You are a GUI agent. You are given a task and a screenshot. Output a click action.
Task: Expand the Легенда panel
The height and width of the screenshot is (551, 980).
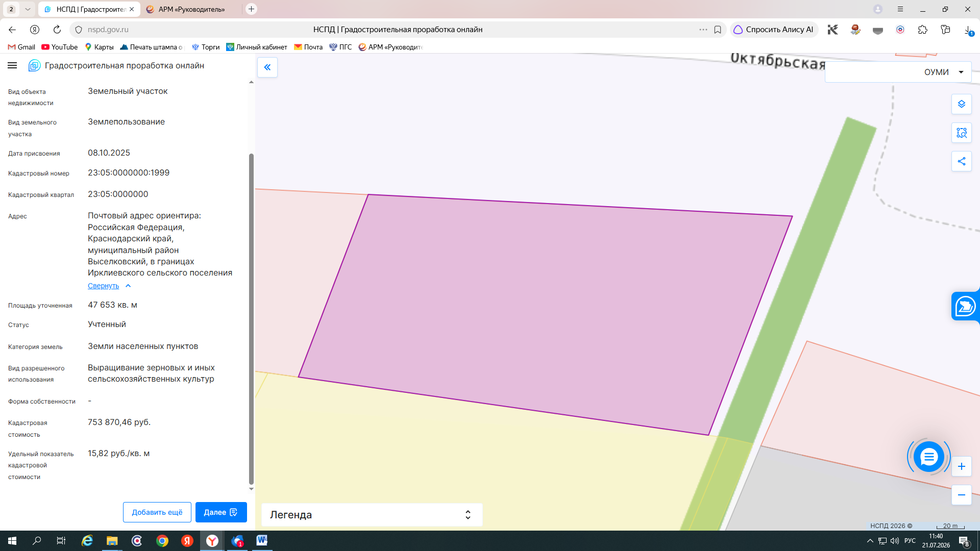pyautogui.click(x=372, y=515)
